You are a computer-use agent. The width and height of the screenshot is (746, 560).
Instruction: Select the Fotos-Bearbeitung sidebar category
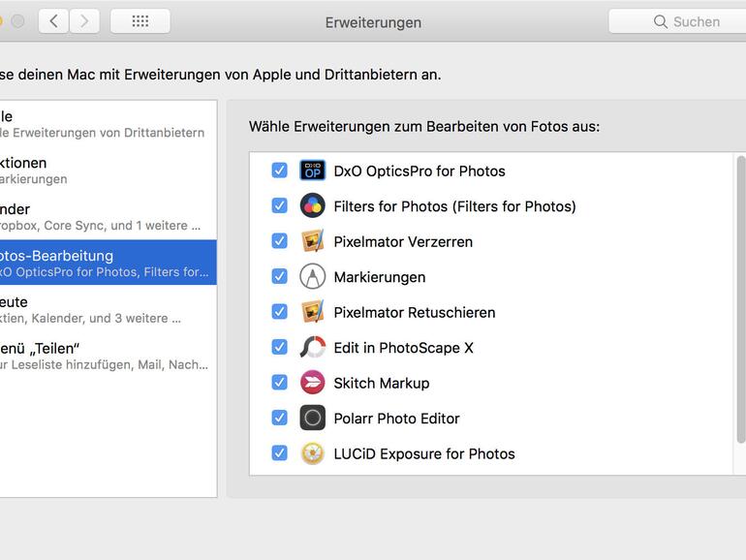pos(108,263)
